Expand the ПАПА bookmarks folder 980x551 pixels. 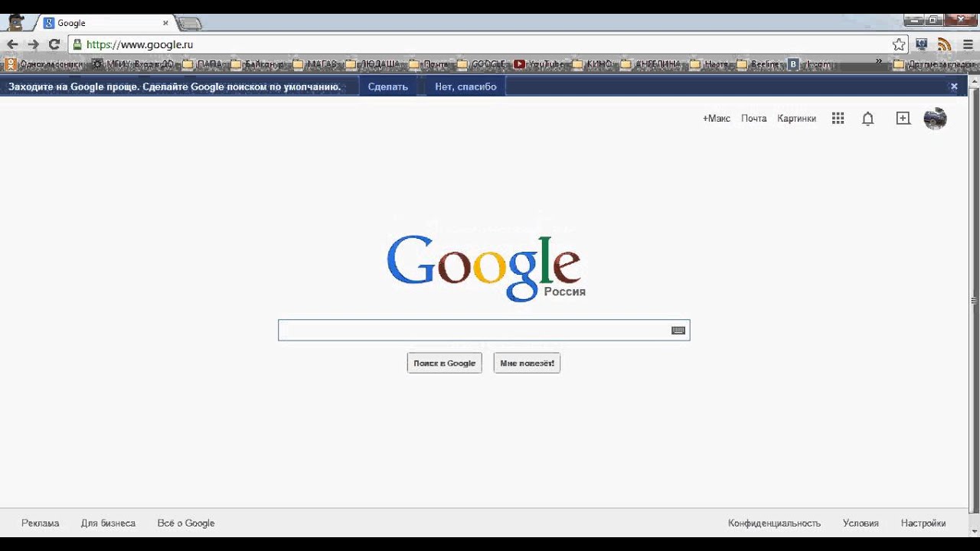pos(203,64)
